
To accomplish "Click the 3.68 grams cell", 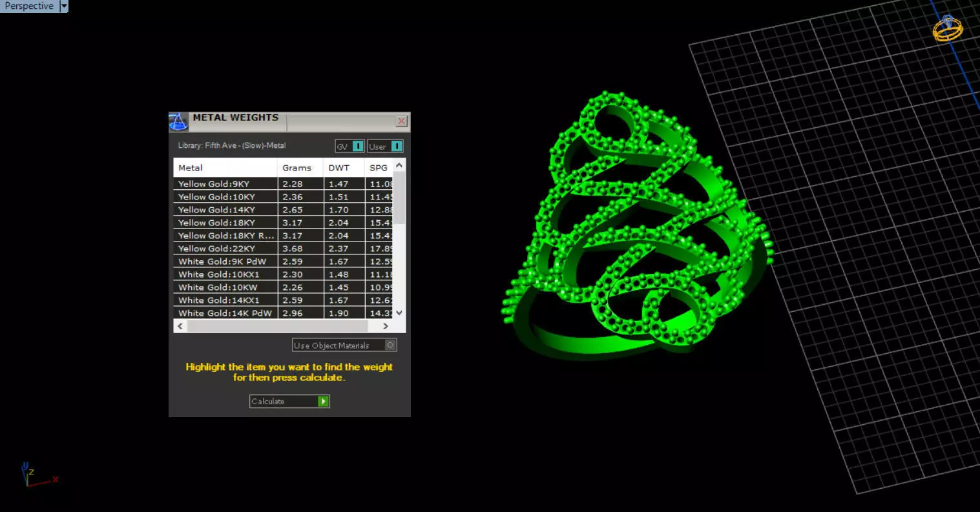I will pyautogui.click(x=300, y=249).
